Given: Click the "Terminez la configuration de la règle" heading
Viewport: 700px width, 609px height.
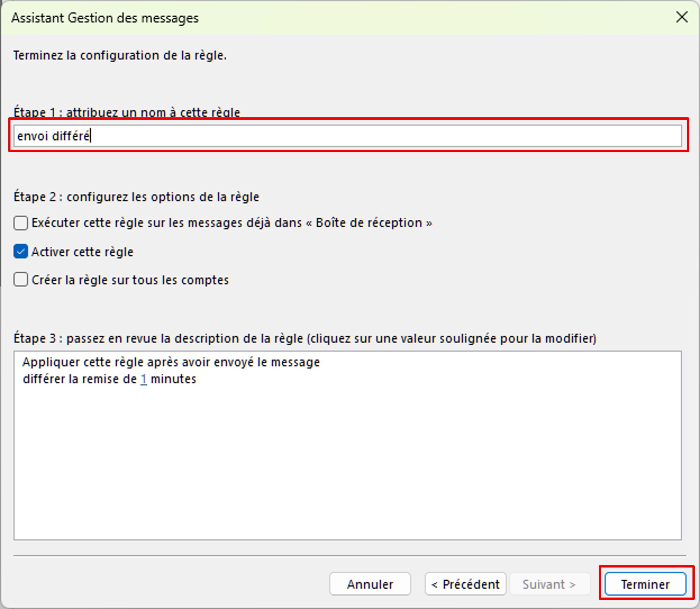Looking at the screenshot, I should point(120,55).
